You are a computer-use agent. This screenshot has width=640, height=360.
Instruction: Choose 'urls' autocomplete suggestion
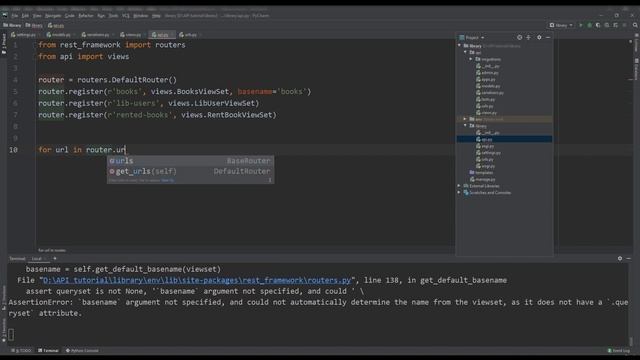pyautogui.click(x=190, y=161)
